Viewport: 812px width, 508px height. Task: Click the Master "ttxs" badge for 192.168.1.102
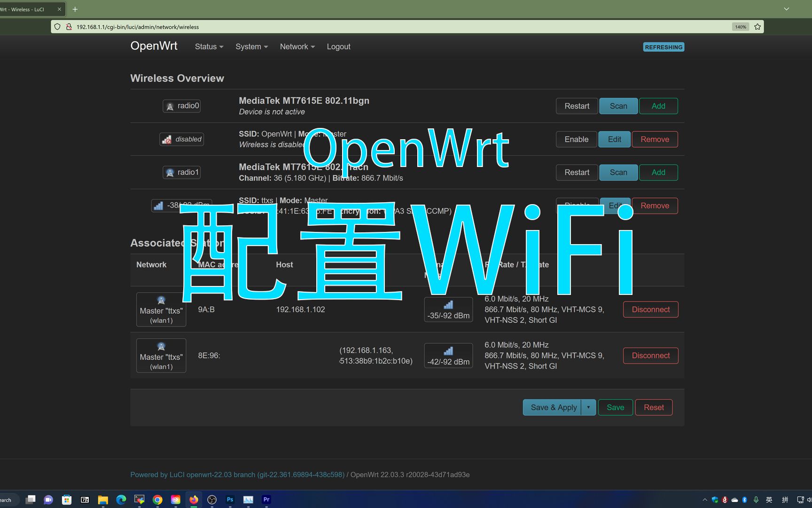pyautogui.click(x=161, y=310)
